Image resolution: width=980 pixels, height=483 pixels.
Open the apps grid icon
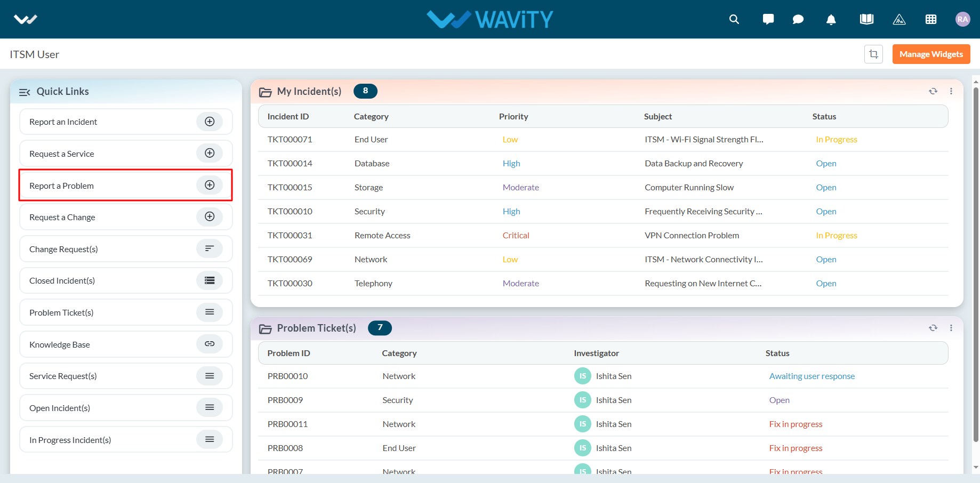coord(931,19)
